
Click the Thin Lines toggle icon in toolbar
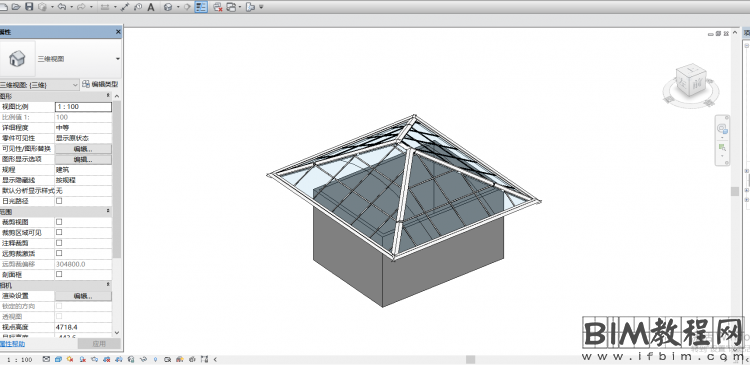(201, 7)
